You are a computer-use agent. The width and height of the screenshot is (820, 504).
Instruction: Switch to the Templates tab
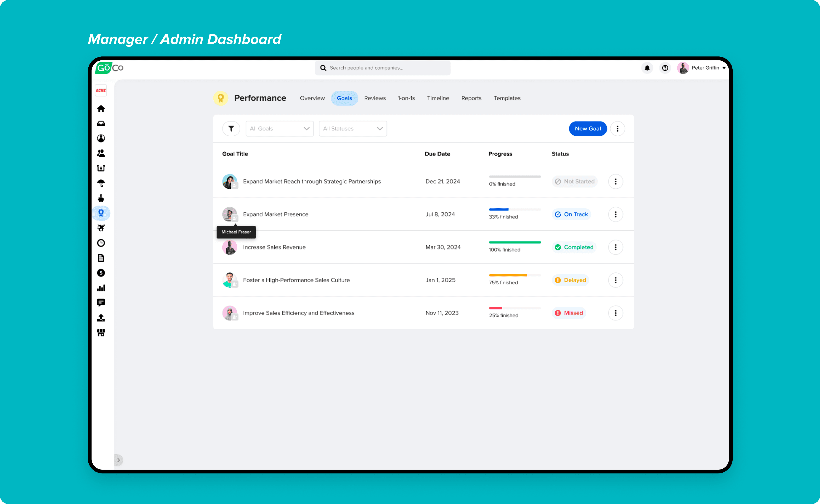[x=507, y=98]
